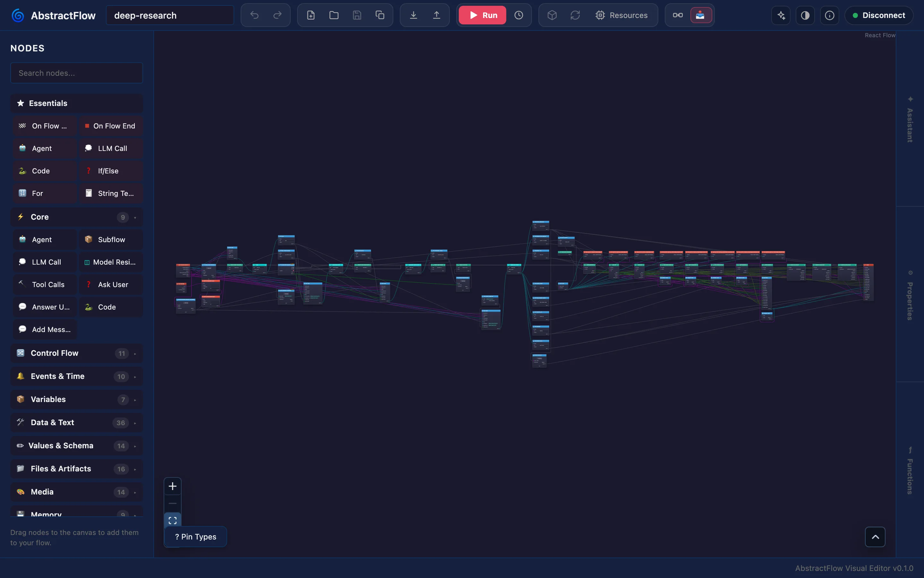Click the red Run button
The height and width of the screenshot is (578, 924).
[482, 15]
